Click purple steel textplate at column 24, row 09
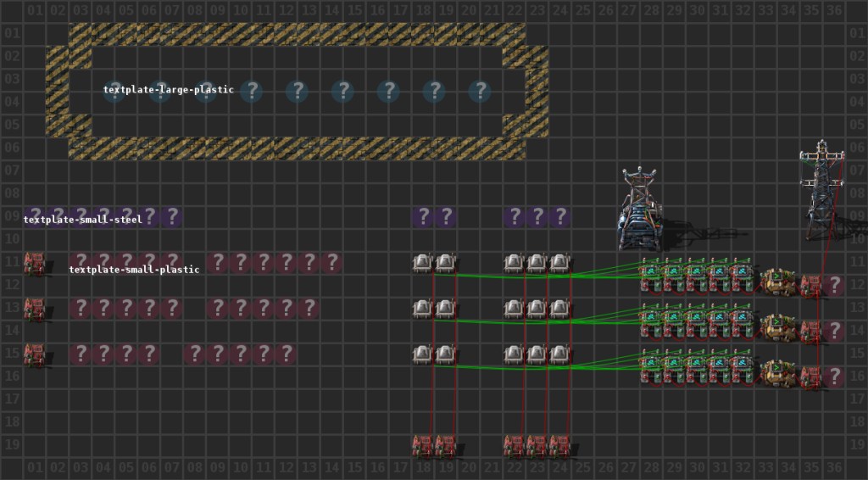 (x=559, y=216)
